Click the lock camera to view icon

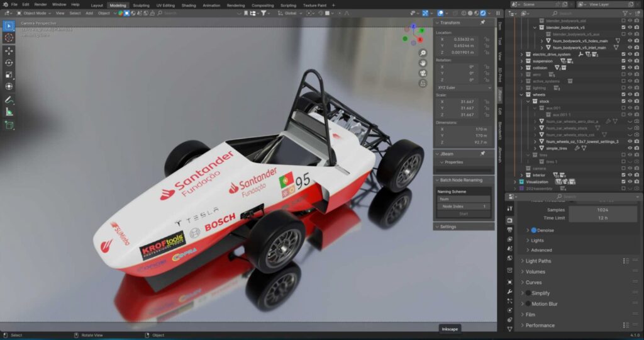423,84
